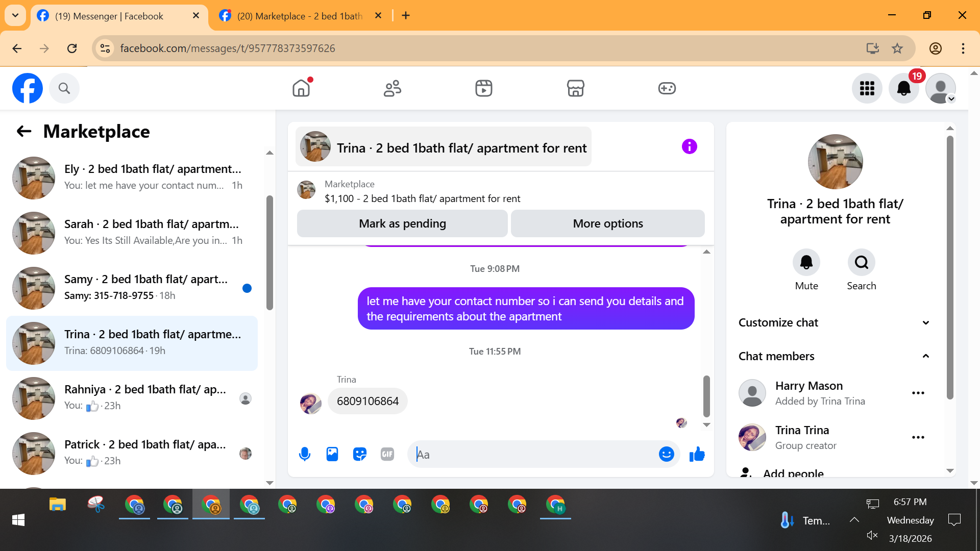Open the notifications bell with 19 badge
Image resolution: width=980 pixels, height=551 pixels.
[903, 89]
